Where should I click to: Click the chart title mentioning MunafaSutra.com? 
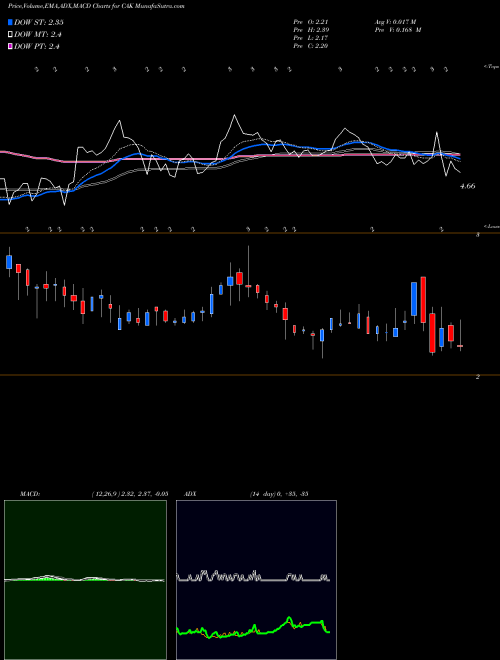[95, 6]
